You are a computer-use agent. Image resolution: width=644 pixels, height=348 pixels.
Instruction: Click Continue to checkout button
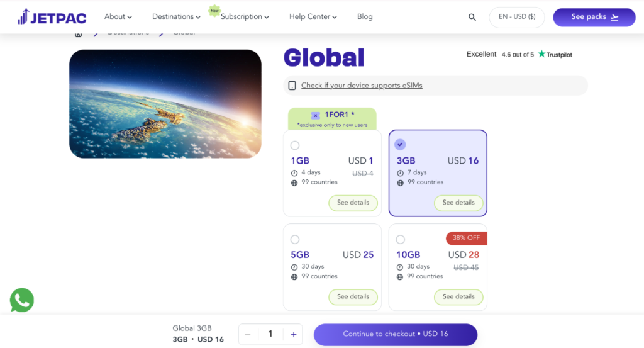tap(395, 334)
